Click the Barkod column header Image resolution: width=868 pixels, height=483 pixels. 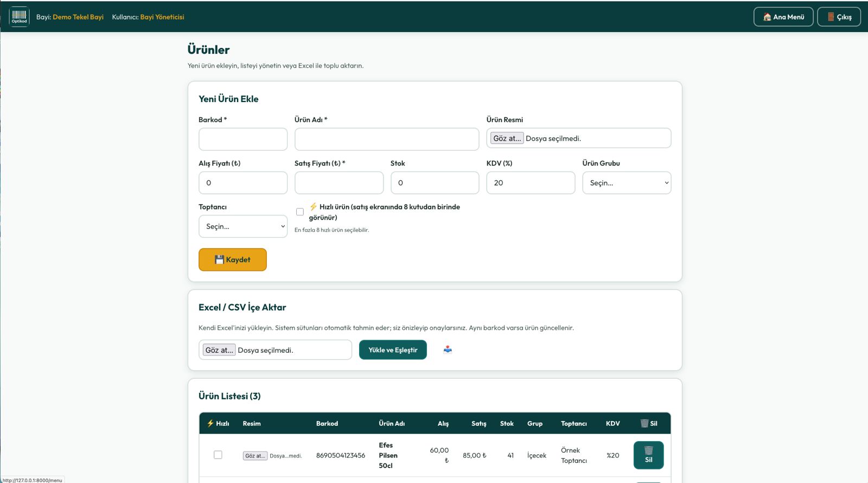coord(327,423)
